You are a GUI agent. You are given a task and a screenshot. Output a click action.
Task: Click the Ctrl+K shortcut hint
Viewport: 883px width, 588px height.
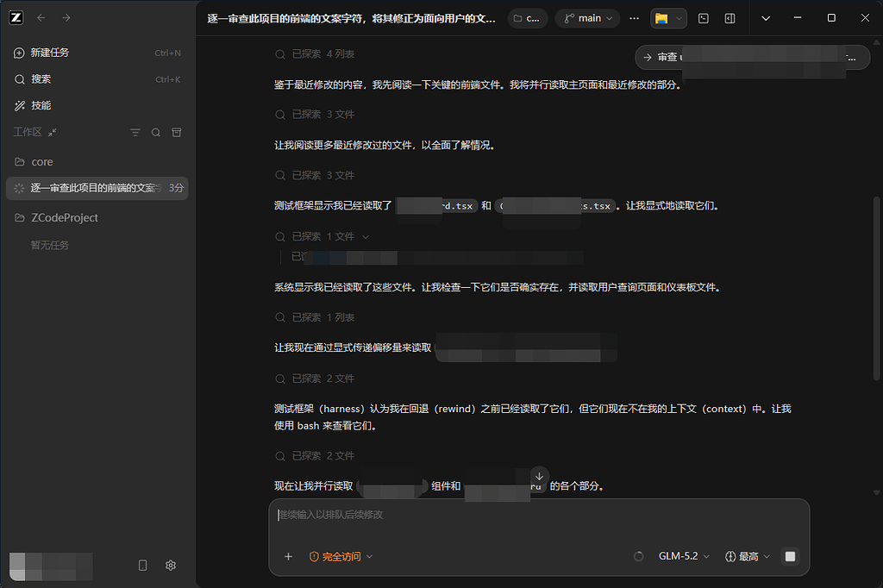pos(168,79)
